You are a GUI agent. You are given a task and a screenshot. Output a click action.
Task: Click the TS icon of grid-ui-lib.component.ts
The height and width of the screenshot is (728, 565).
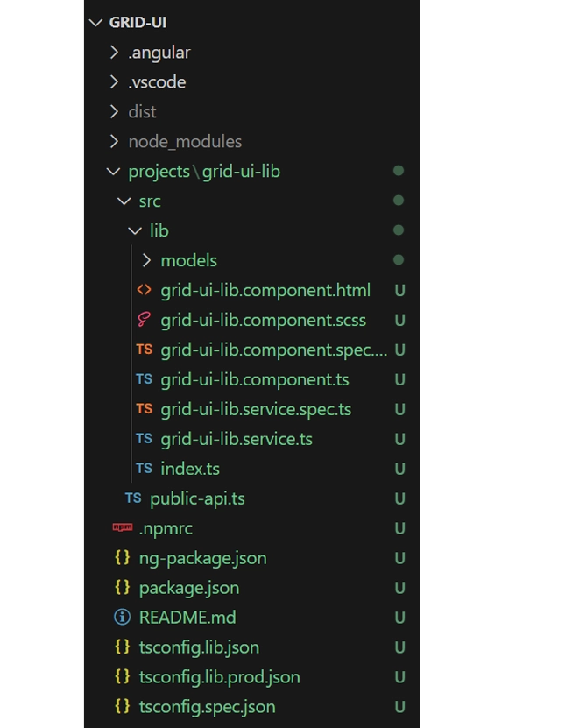click(x=144, y=378)
